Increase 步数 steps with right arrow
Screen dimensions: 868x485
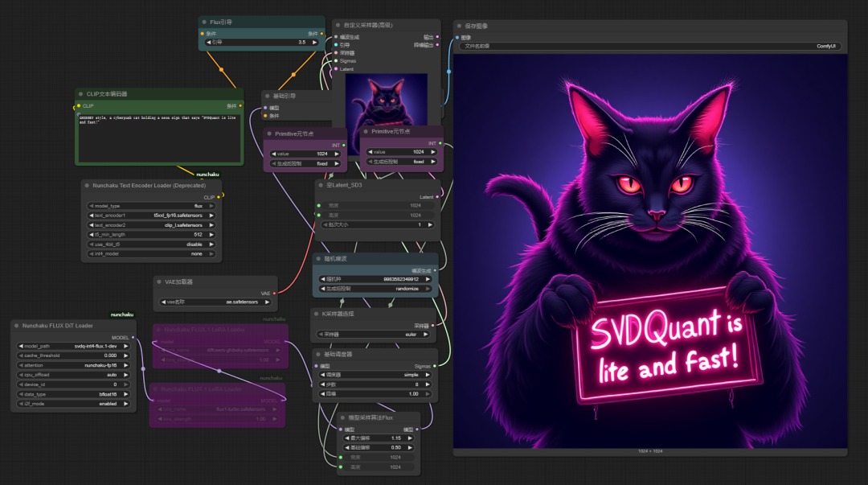click(428, 384)
